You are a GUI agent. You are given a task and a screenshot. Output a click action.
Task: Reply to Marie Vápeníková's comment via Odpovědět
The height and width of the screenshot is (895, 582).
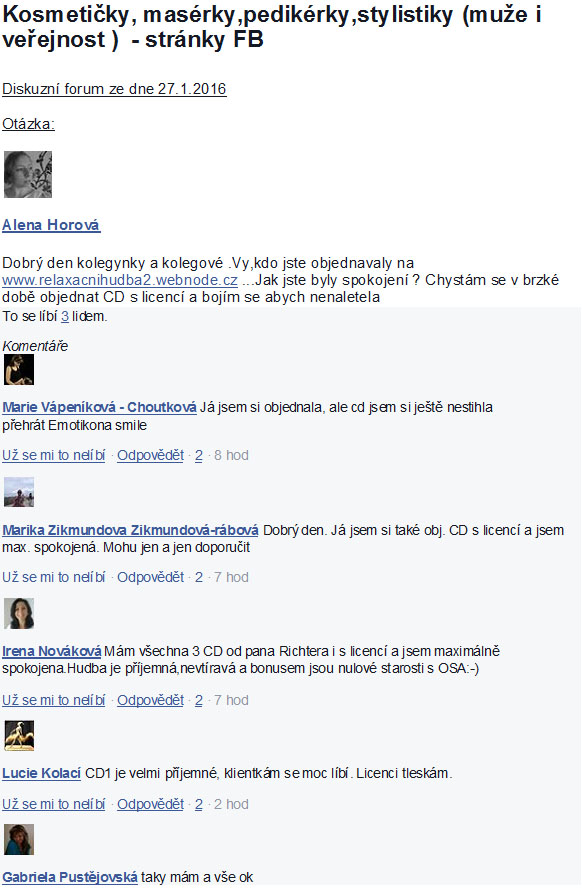[x=151, y=455]
